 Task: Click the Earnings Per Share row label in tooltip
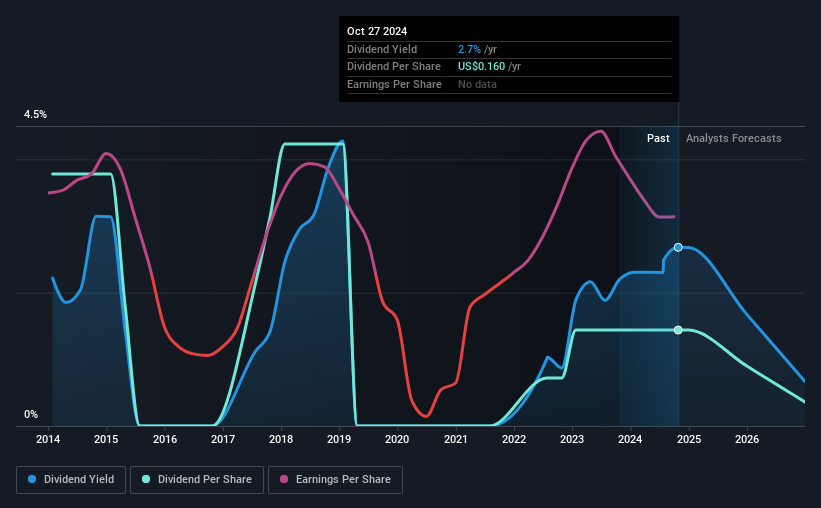(394, 84)
